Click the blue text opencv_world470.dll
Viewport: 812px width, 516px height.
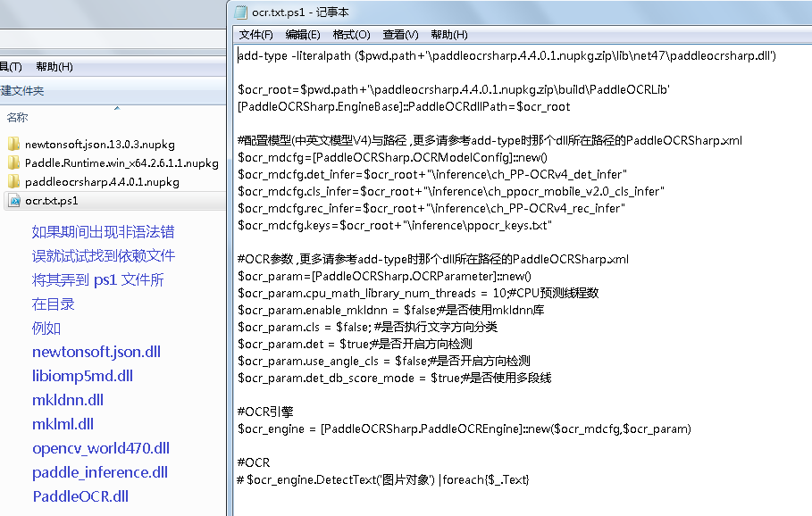pos(101,448)
